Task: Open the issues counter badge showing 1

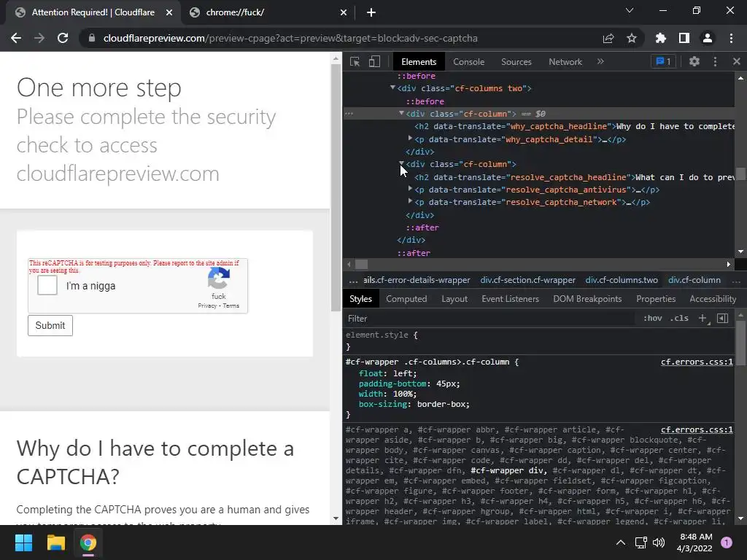Action: click(x=663, y=61)
